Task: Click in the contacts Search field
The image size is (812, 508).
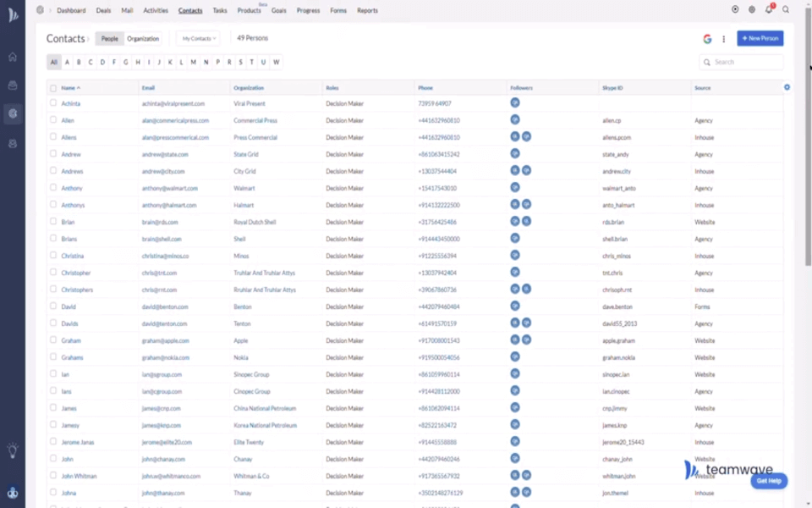Action: click(x=741, y=62)
